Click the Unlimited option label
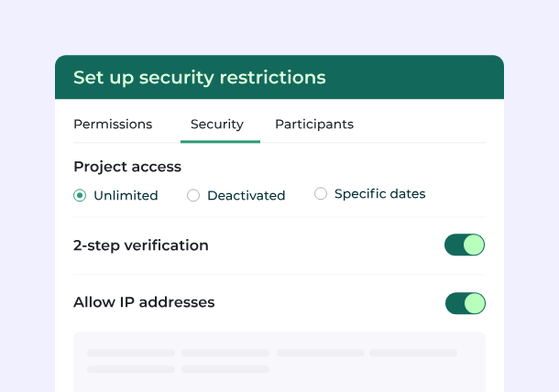This screenshot has width=559, height=392. [x=126, y=195]
